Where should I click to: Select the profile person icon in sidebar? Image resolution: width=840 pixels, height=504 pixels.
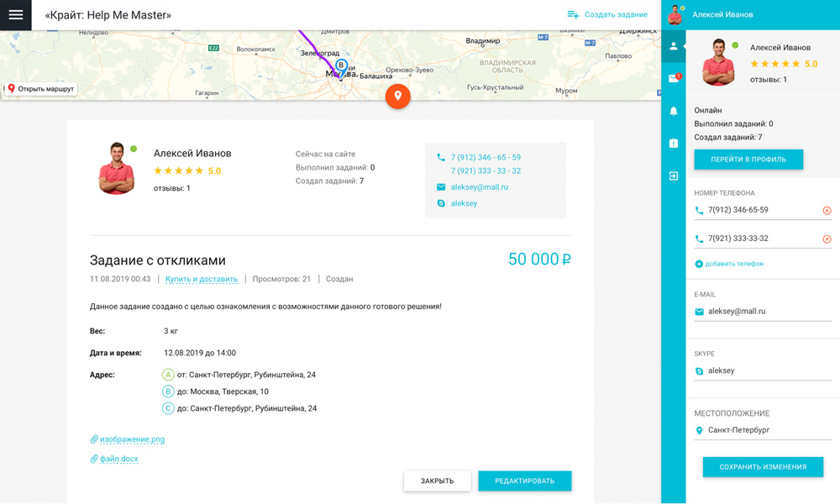674,47
